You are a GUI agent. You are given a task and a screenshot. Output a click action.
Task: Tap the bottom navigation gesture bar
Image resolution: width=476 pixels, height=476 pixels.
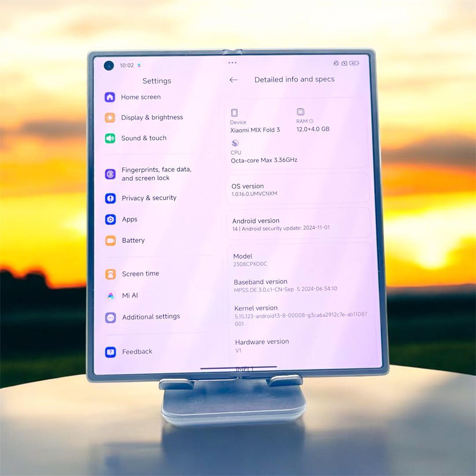pyautogui.click(x=238, y=367)
